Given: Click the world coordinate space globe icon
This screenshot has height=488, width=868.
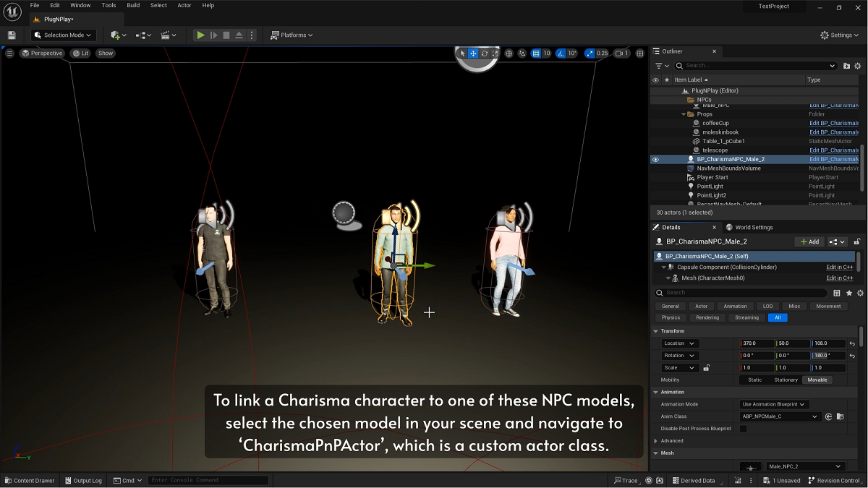Looking at the screenshot, I should point(509,53).
